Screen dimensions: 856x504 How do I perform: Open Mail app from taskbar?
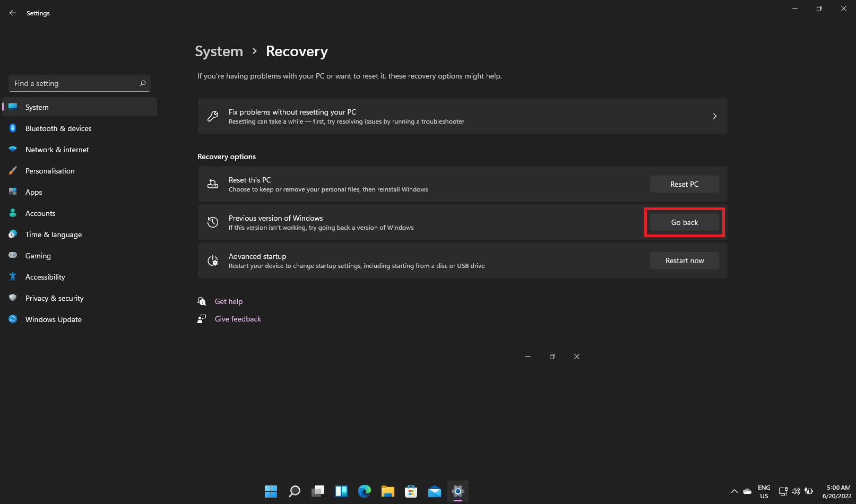[435, 491]
